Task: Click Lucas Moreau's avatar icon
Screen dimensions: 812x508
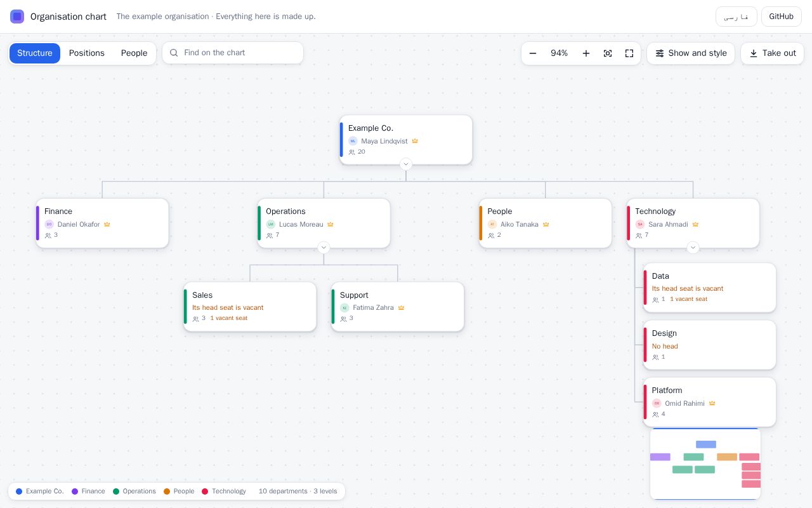Action: 271,224
